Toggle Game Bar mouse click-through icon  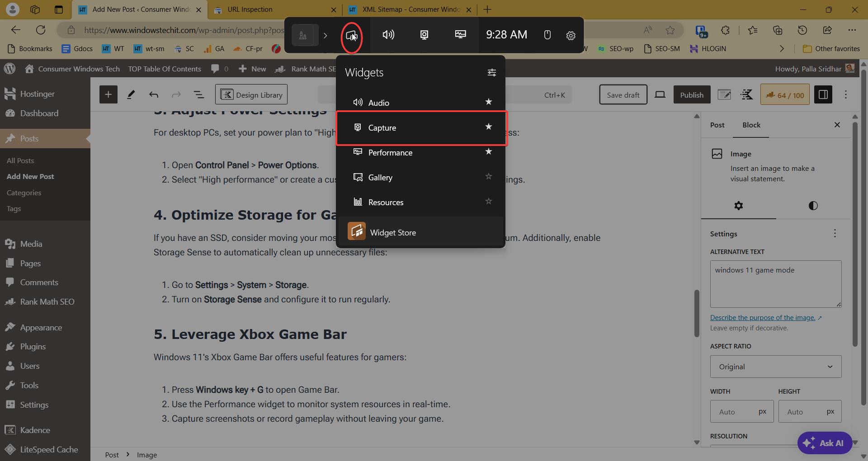(x=547, y=35)
